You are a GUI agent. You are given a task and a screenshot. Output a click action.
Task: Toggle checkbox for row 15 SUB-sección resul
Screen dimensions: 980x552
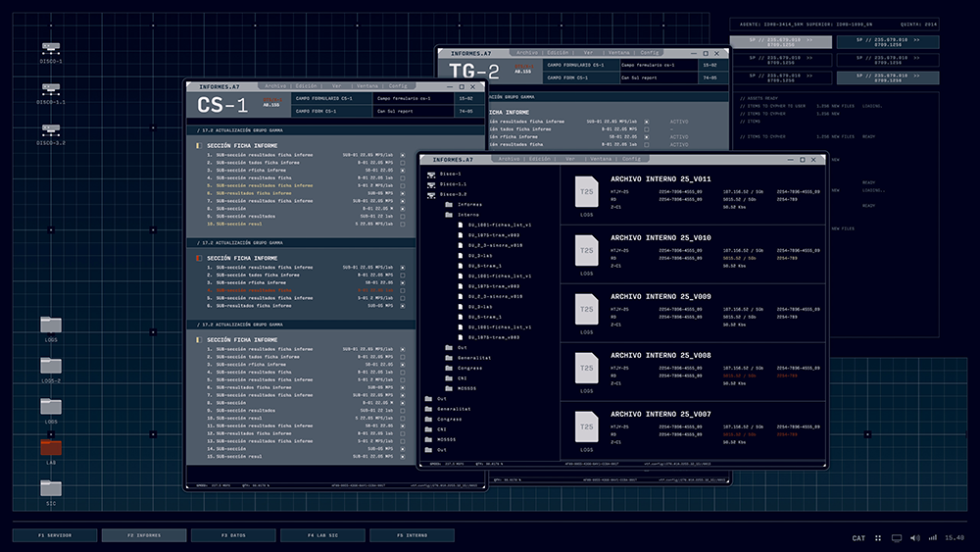pyautogui.click(x=403, y=456)
